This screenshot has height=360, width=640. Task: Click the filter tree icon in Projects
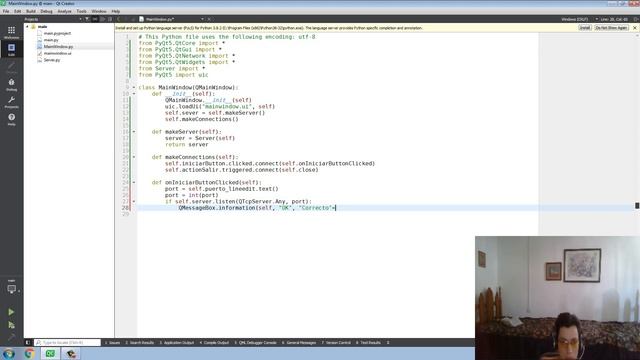pos(87,19)
